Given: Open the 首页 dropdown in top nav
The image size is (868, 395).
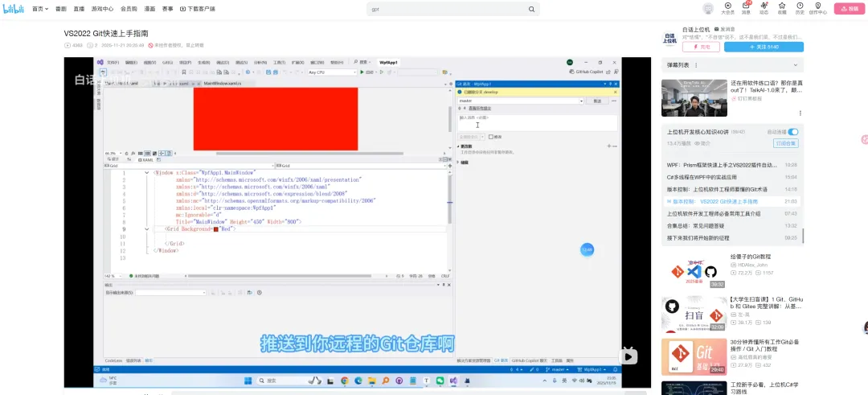Looking at the screenshot, I should point(40,9).
